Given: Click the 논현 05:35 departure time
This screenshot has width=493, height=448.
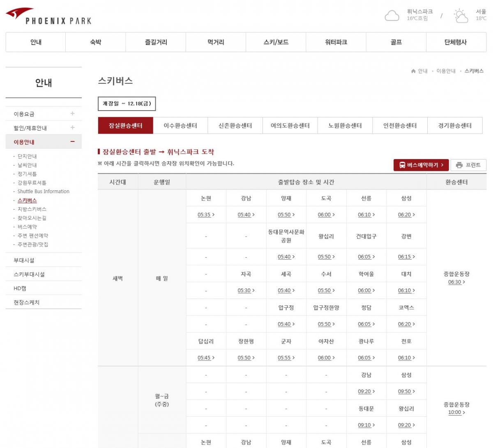Looking at the screenshot, I should 206,215.
